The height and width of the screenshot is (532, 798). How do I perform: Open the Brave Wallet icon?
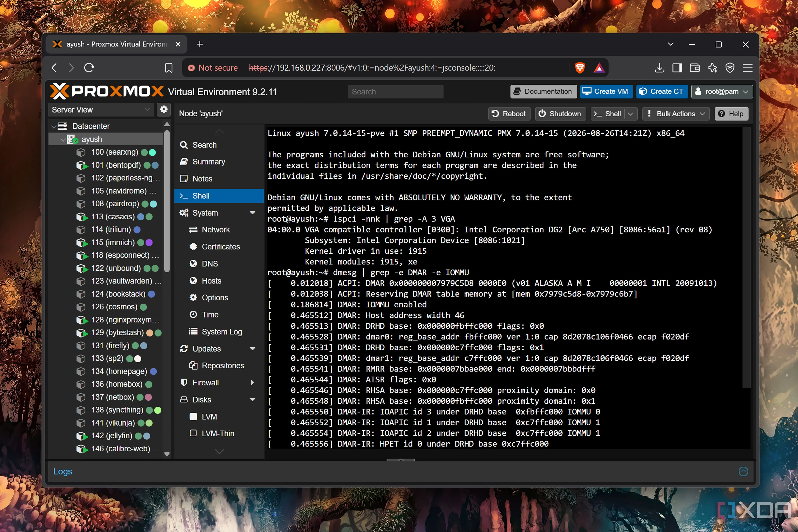[x=695, y=68]
